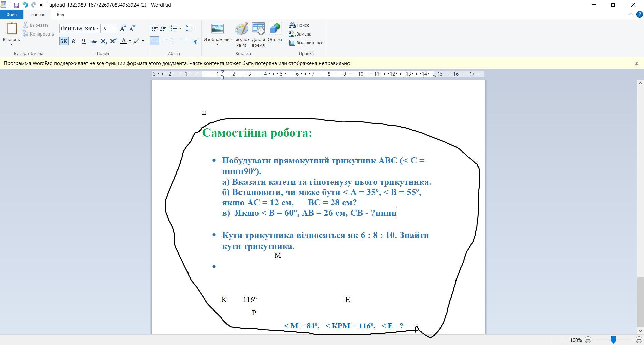Image resolution: width=644 pixels, height=345 pixels.
Task: Open highlight color dropdown arrow
Action: [143, 41]
